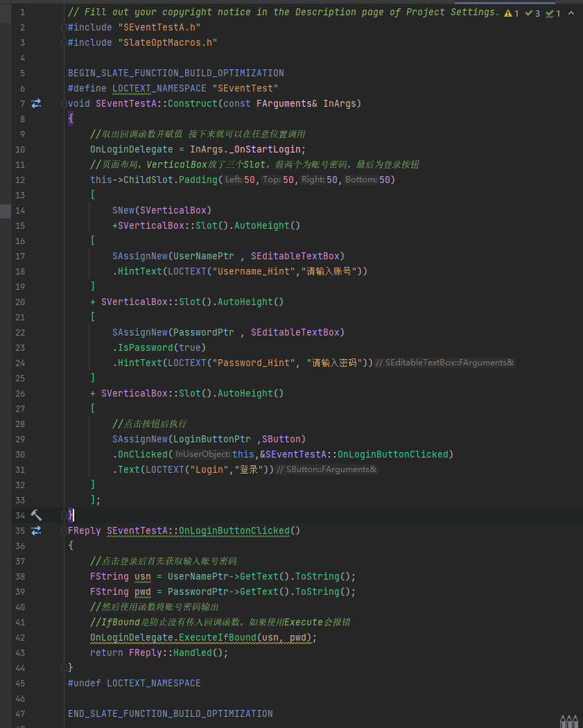Click the underlined usn variable on line 38

pyautogui.click(x=143, y=576)
